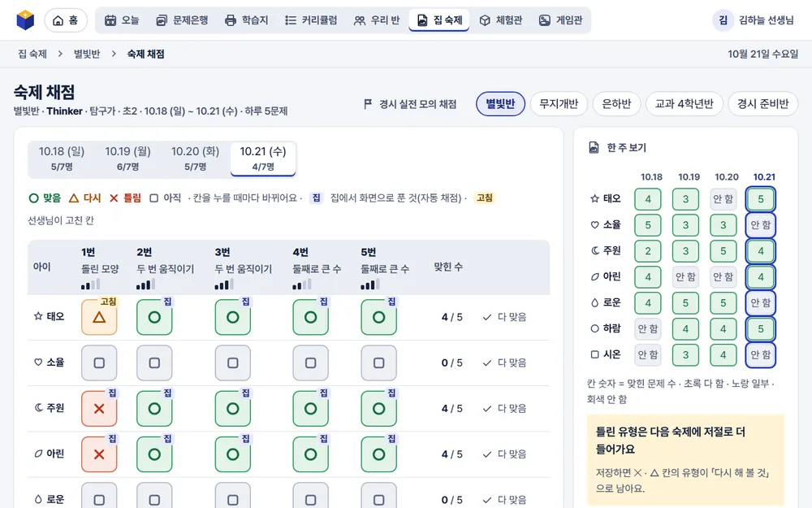Open the 게임관 menu
The height and width of the screenshot is (508, 812).
[x=561, y=20]
